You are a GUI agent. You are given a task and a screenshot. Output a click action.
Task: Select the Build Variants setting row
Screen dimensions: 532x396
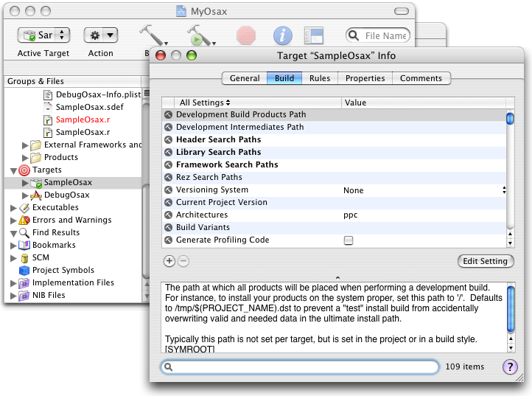click(334, 228)
